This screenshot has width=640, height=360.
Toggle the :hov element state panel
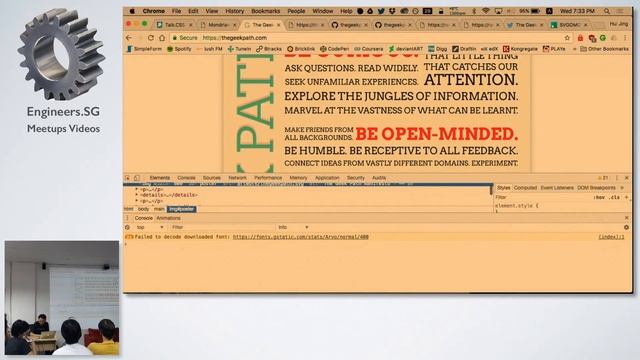(599, 197)
